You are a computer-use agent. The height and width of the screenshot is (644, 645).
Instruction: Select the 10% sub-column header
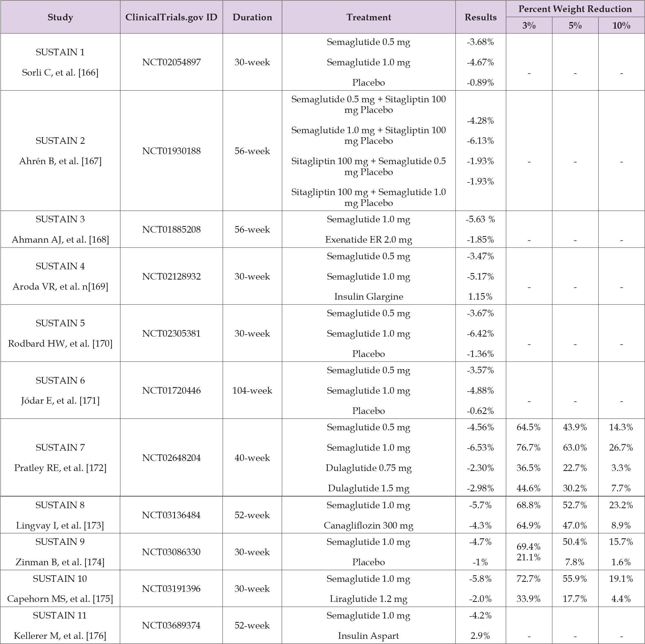coord(621,26)
